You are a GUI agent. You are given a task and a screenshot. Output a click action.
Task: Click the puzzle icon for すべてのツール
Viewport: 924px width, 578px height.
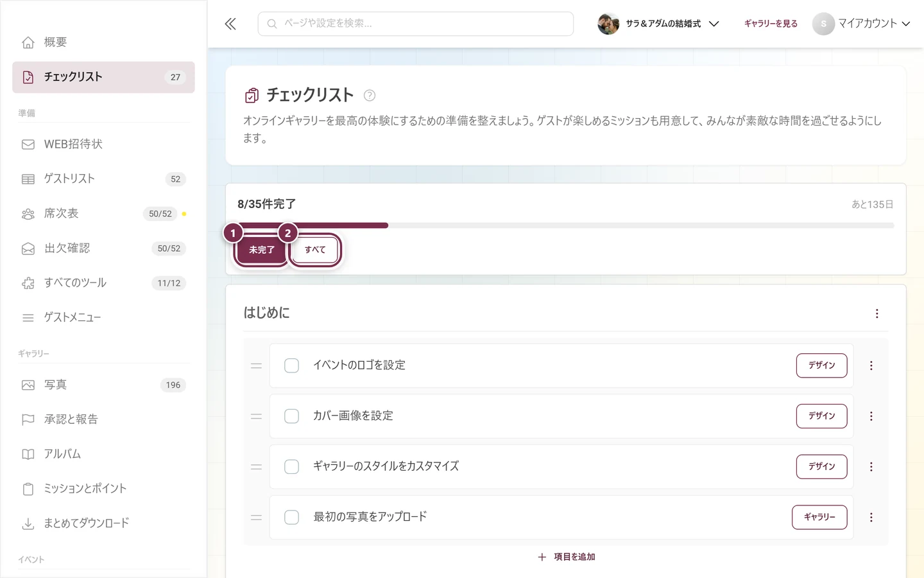pos(28,283)
